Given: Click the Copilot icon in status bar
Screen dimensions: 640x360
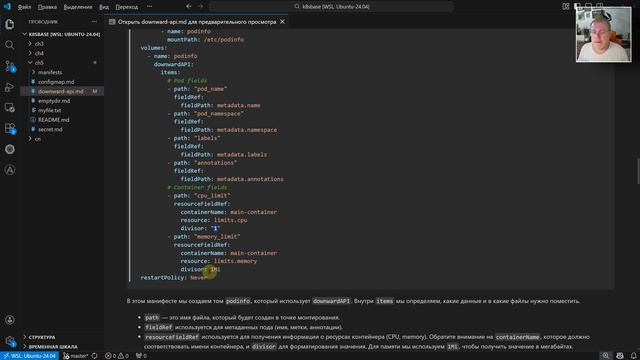Looking at the screenshot, I should pos(620,356).
